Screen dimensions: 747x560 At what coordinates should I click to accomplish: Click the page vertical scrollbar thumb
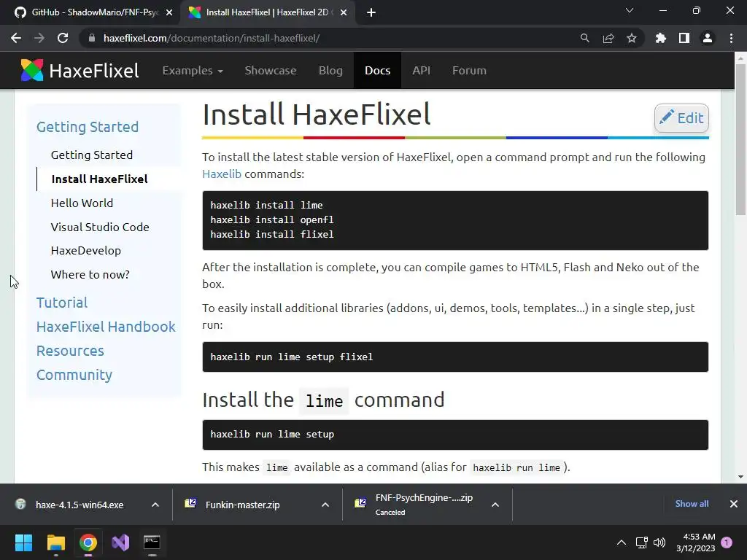tap(740, 138)
